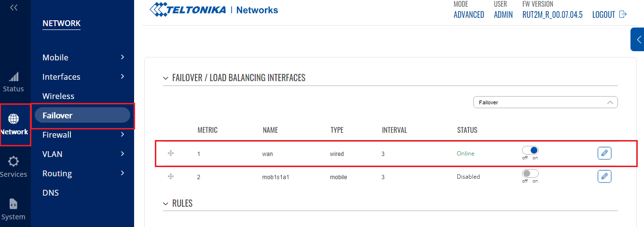Open right side panel arrow tab
This screenshot has width=644, height=227.
click(x=638, y=40)
